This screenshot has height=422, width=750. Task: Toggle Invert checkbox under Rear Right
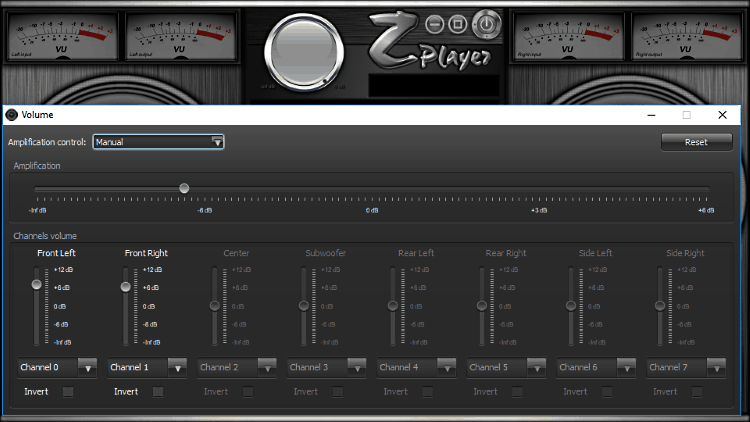pos(517,392)
